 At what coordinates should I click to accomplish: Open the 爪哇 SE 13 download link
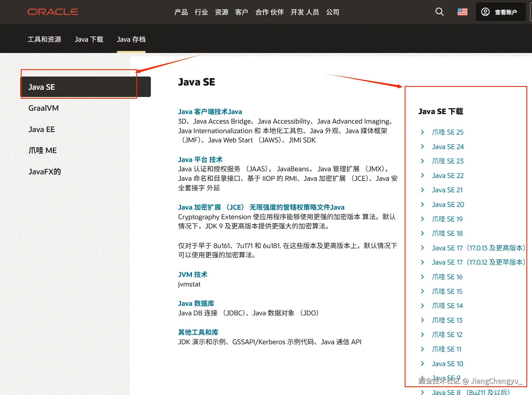[447, 320]
